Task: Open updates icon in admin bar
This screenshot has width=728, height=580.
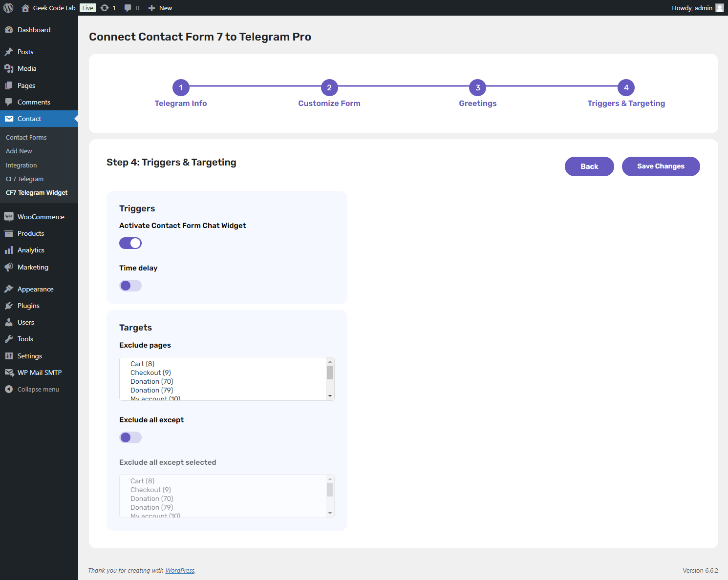Action: [x=105, y=8]
